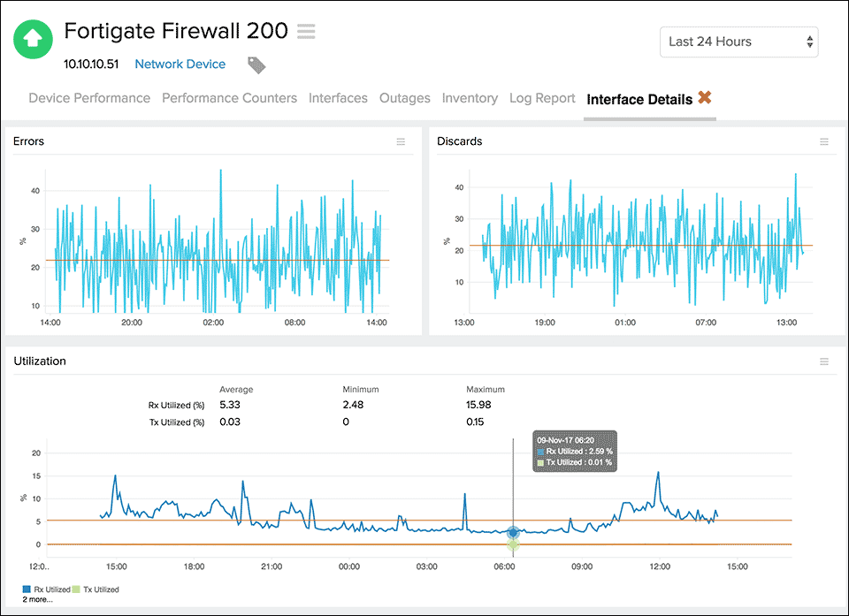The width and height of the screenshot is (849, 616).
Task: Open the Errors chart options menu
Action: tap(401, 141)
